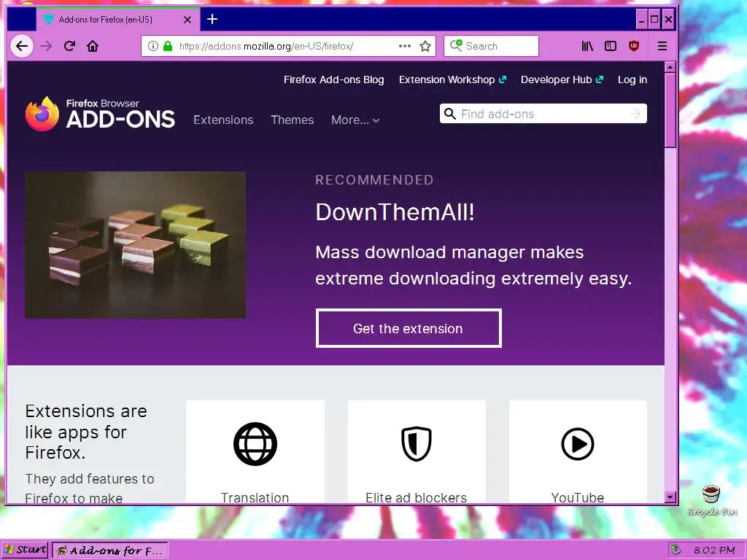The height and width of the screenshot is (560, 747).
Task: Click the Translation globe icon
Action: (255, 444)
